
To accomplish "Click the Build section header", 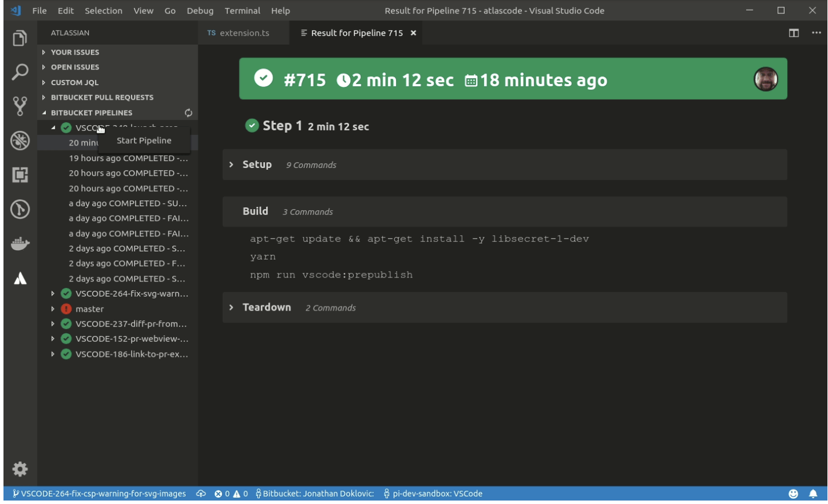I will click(505, 211).
